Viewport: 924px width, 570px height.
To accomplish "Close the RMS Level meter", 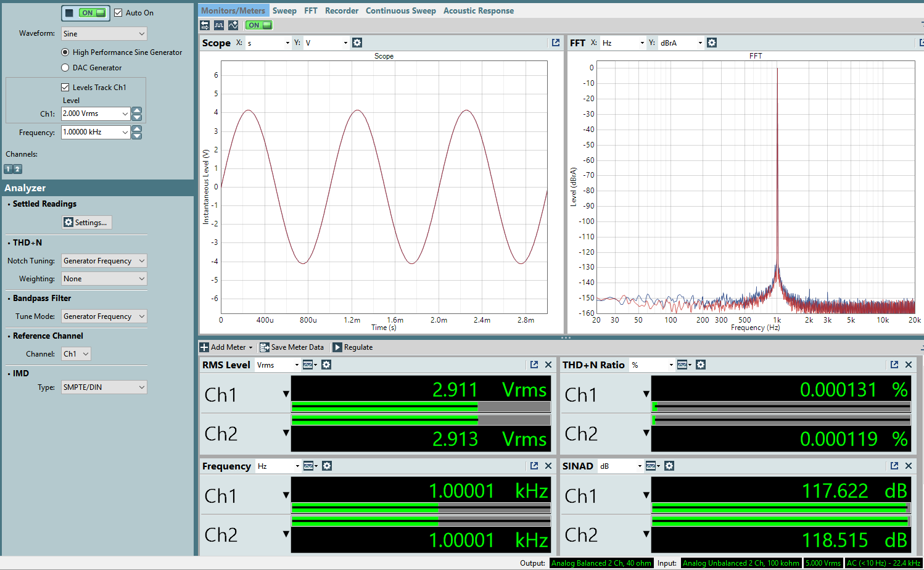I will (x=548, y=365).
